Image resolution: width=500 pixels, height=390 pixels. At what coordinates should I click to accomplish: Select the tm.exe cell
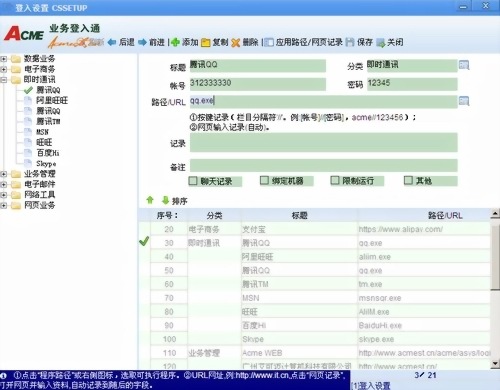coord(424,284)
